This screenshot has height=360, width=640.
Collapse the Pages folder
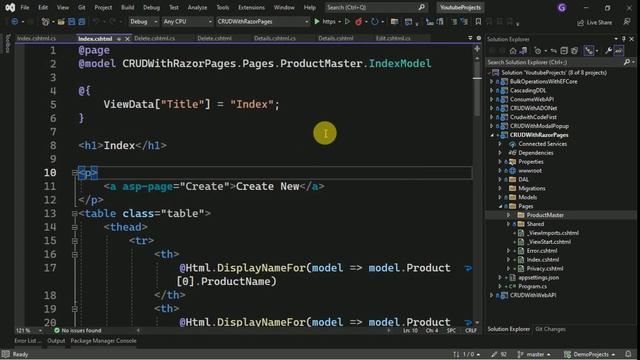click(x=500, y=207)
